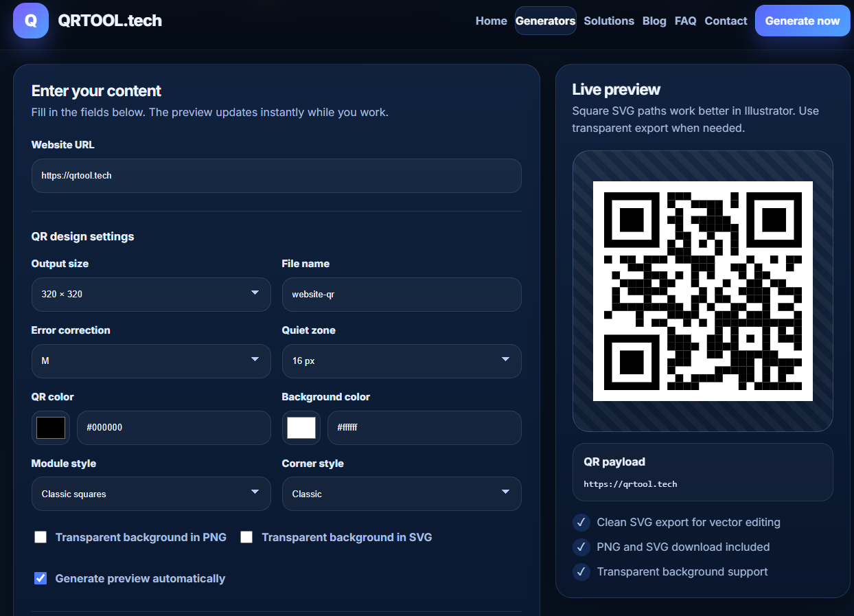
Task: Uncheck Generate preview automatically
Action: [41, 578]
